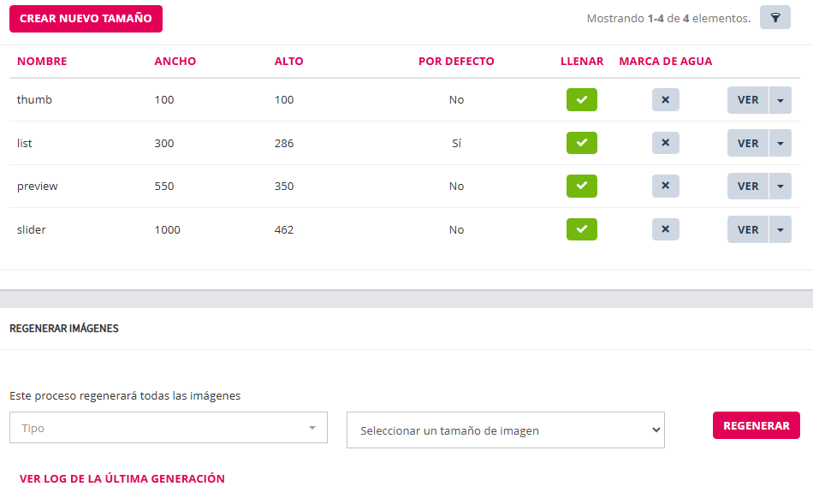Click watermark X icon for slider row
The height and width of the screenshot is (504, 813).
point(665,229)
